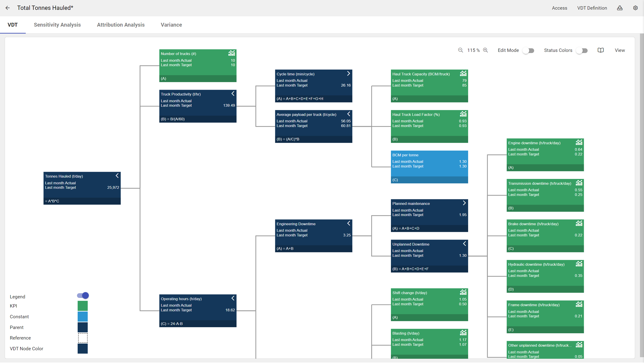This screenshot has height=363, width=644.
Task: Click the zoom out magnifier icon
Action: (460, 50)
